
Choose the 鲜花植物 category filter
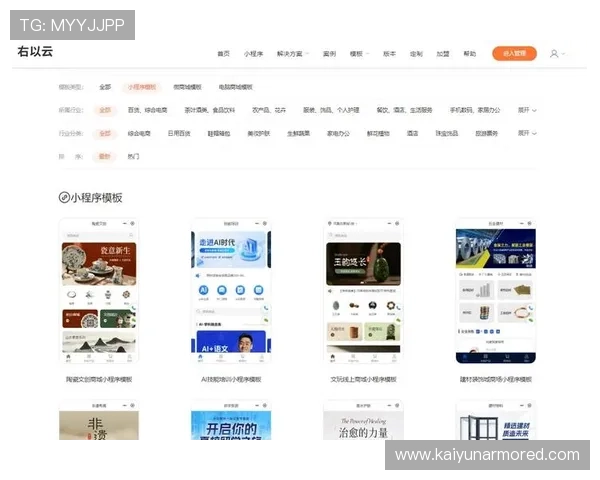[378, 134]
